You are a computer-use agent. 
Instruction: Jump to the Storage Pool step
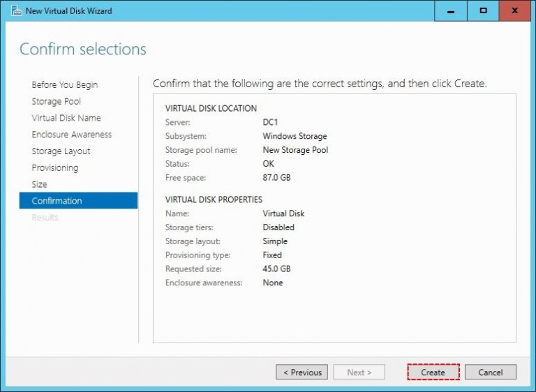(x=56, y=101)
